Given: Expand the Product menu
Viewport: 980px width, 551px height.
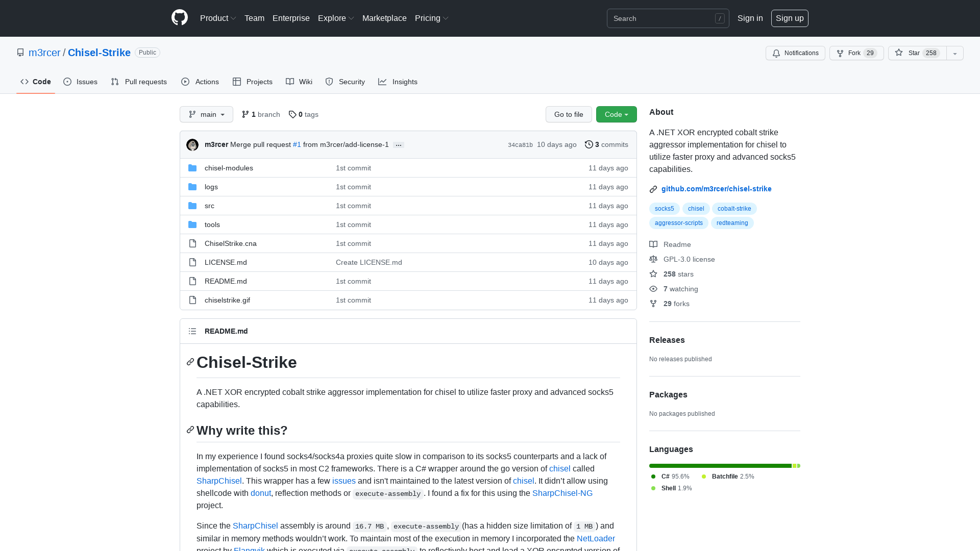Looking at the screenshot, I should 218,18.
